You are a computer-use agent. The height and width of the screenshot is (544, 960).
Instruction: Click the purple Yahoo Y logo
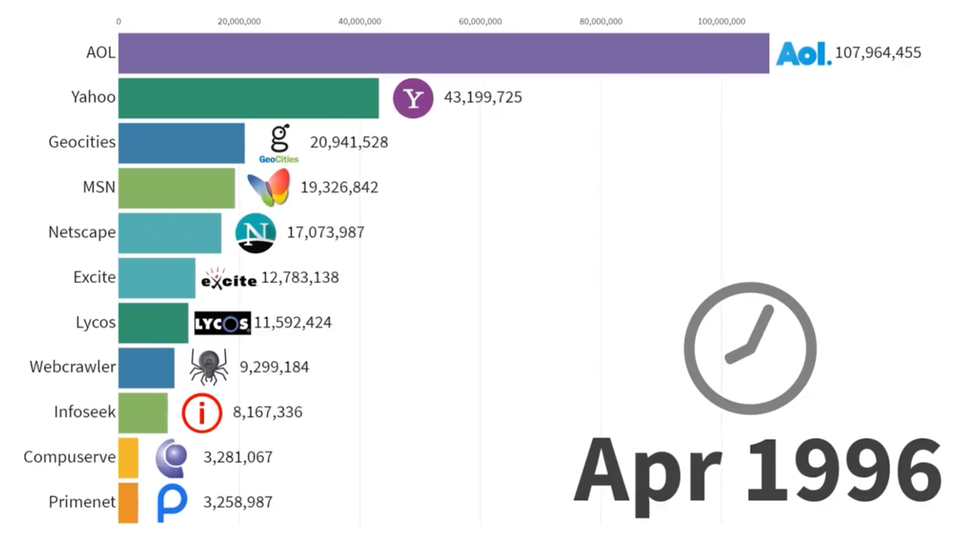(413, 98)
